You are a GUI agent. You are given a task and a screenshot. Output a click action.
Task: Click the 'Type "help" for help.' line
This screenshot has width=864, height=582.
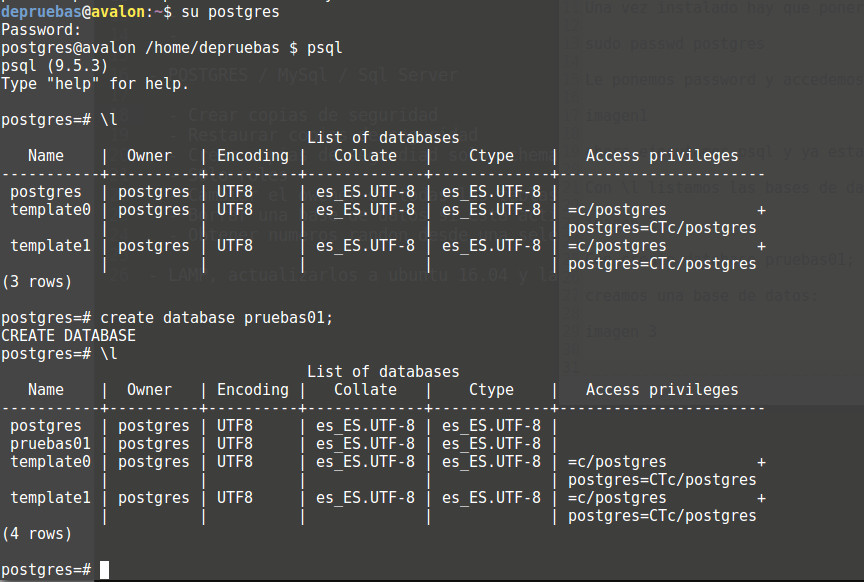95,84
